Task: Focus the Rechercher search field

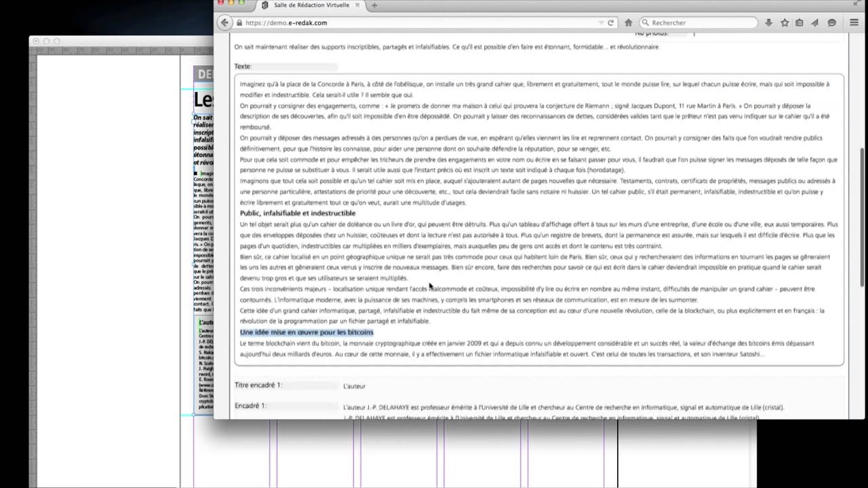Action: tap(698, 22)
